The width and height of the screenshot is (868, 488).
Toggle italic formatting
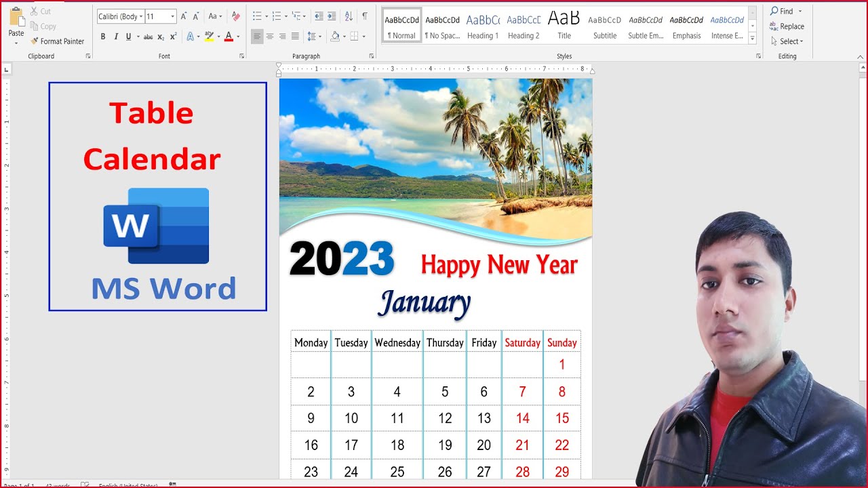pyautogui.click(x=116, y=37)
